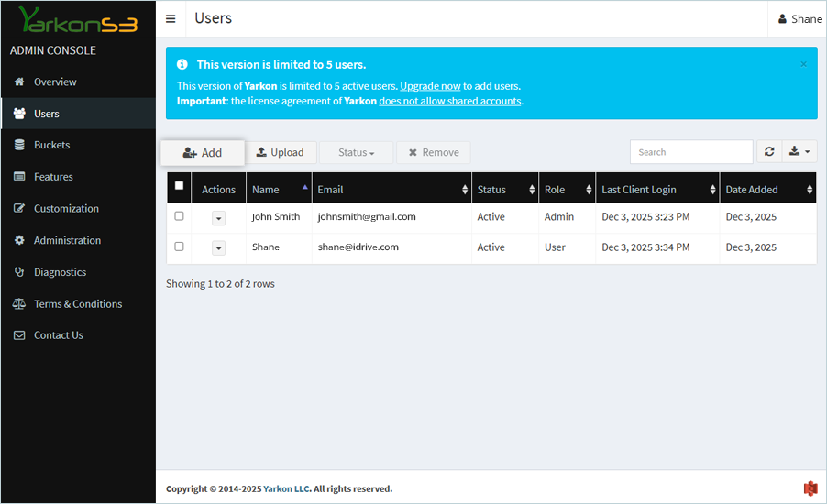Viewport: 827px width, 504px height.
Task: Sort the table by Email column
Action: pyautogui.click(x=391, y=190)
